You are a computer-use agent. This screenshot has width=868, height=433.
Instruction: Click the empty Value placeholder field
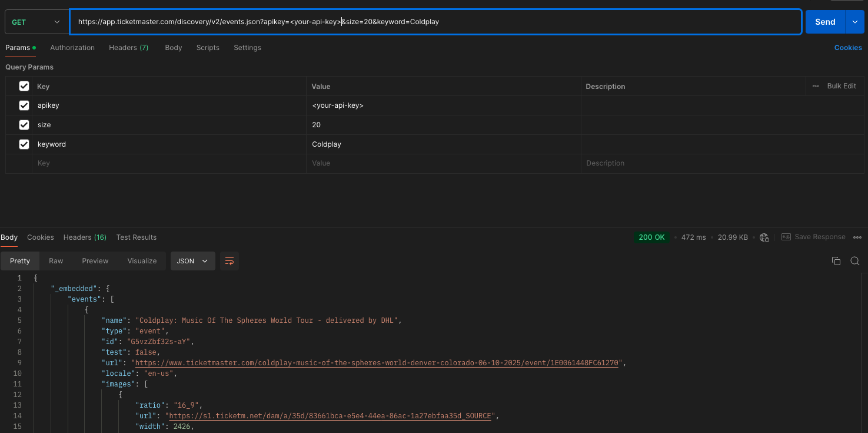443,163
